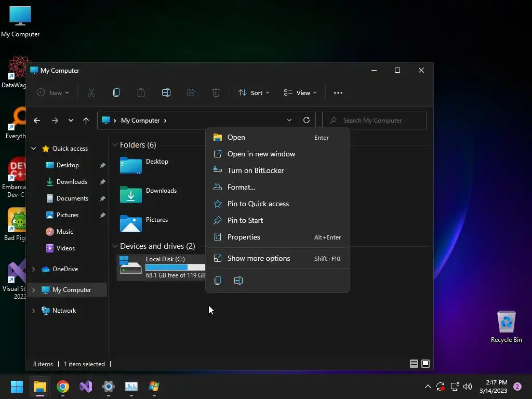Viewport: 532px width, 399px height.
Task: Collapse the Folders (6) group
Action: click(x=115, y=145)
